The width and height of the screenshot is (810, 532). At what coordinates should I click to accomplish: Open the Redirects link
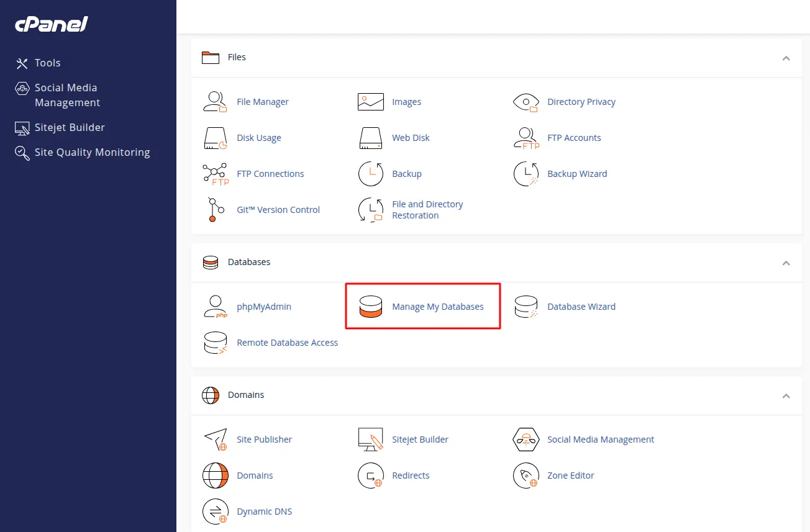point(411,476)
